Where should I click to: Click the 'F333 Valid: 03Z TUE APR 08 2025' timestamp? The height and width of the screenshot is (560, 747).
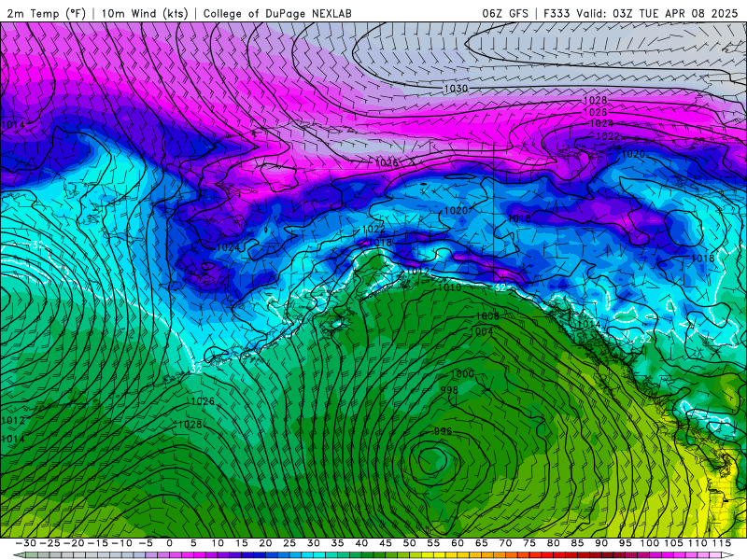pos(641,13)
